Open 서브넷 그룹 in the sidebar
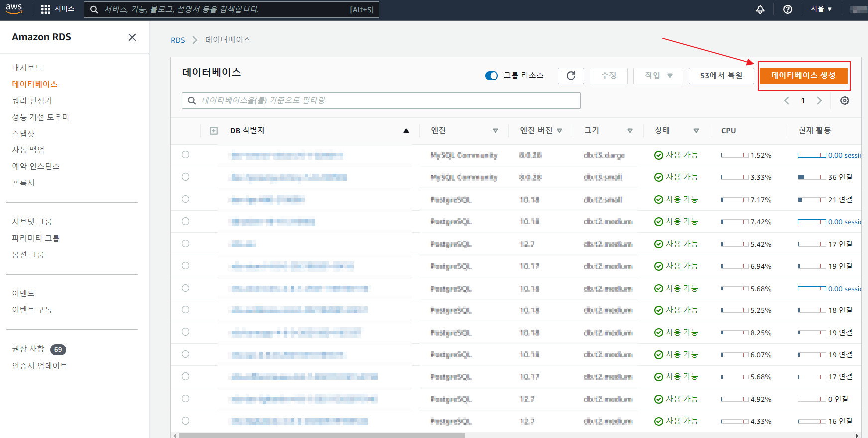Screen dimensions: 868x438 coord(32,222)
